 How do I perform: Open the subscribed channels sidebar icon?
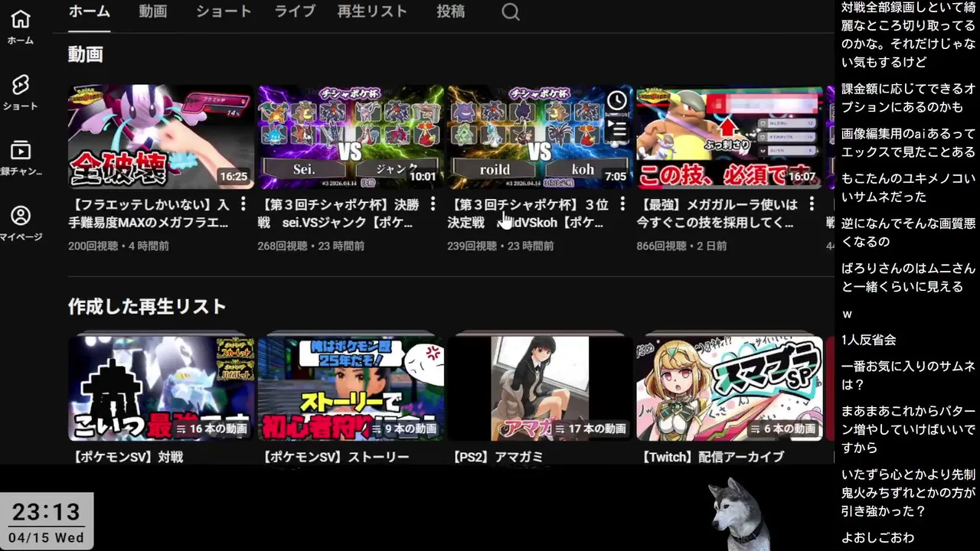[x=21, y=150]
